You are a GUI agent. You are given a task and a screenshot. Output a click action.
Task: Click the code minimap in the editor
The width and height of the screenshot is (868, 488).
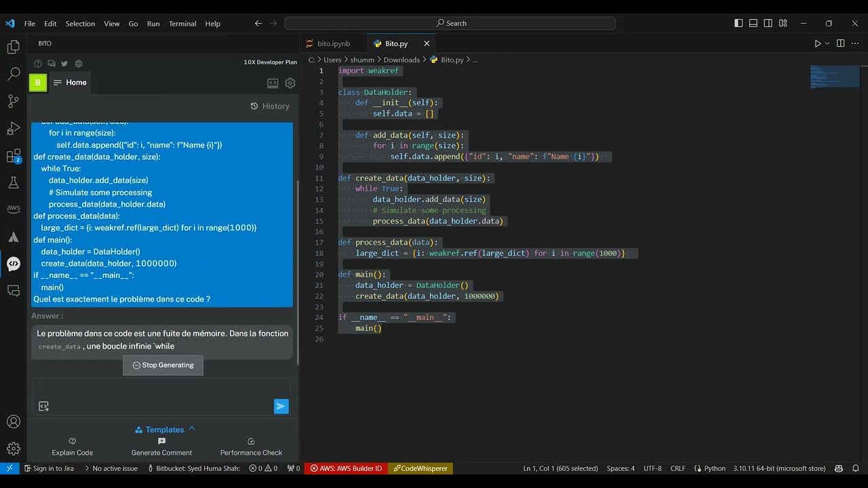pyautogui.click(x=835, y=77)
